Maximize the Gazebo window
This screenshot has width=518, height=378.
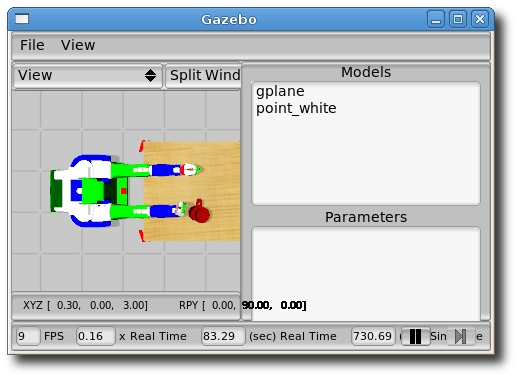point(458,19)
